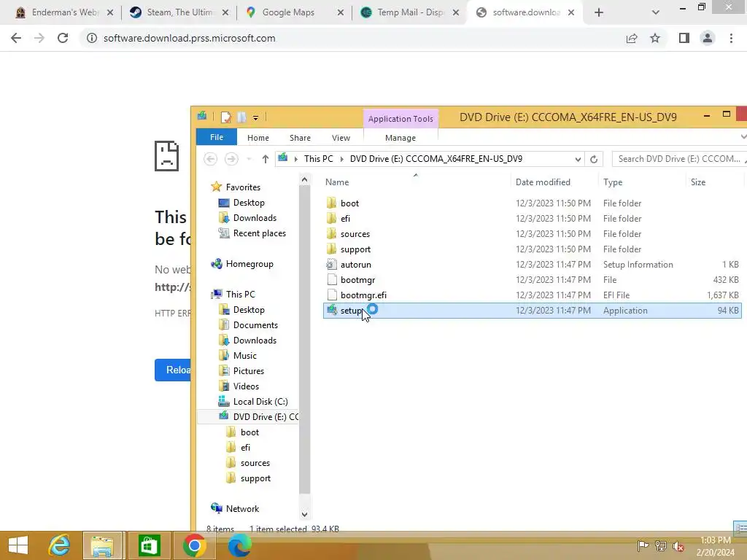Open the Share ribbon tab
Viewport: 747px width, 560px height.
300,138
